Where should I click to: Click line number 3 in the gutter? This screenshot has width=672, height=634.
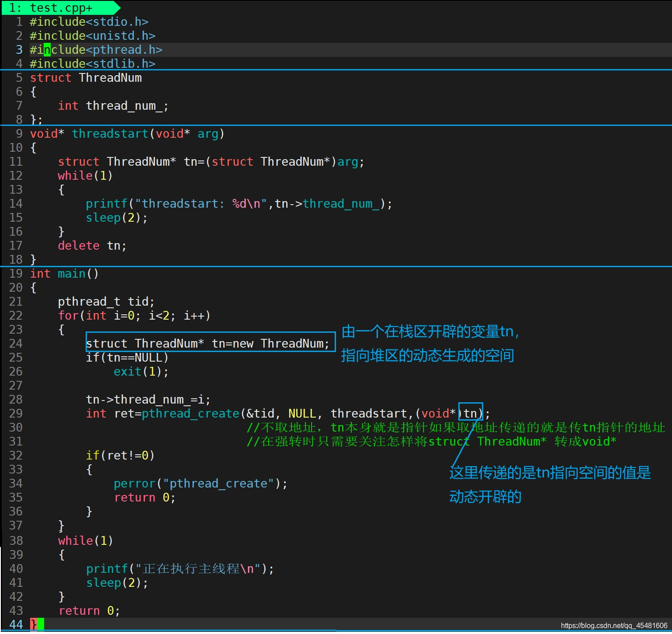[19, 50]
